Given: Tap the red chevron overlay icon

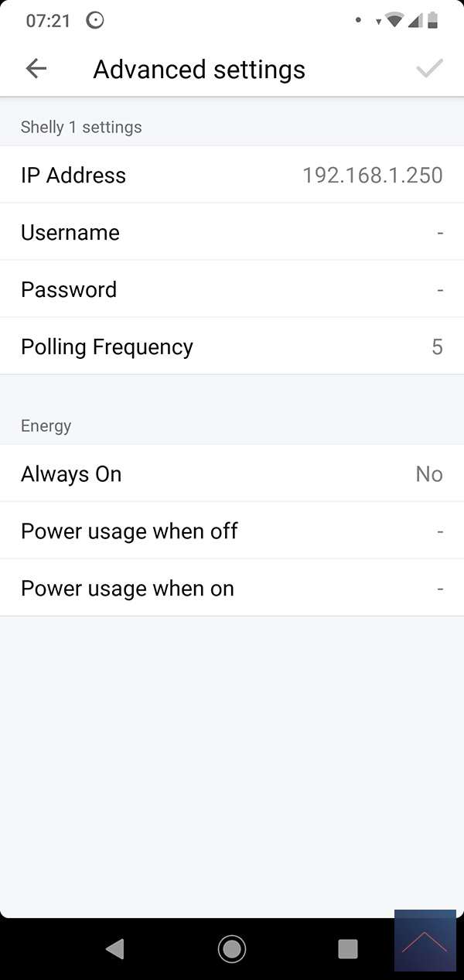Looking at the screenshot, I should tap(425, 941).
